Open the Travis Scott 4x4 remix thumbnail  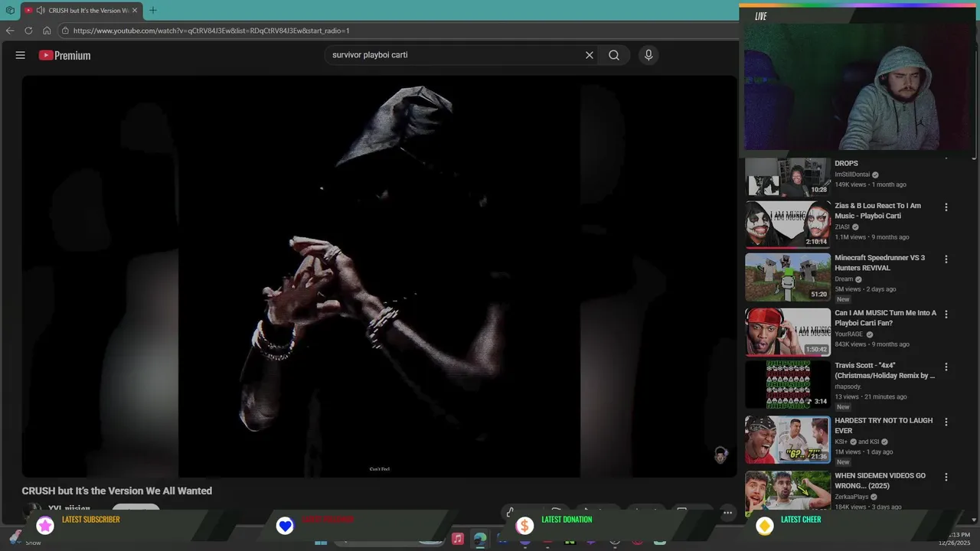click(788, 385)
